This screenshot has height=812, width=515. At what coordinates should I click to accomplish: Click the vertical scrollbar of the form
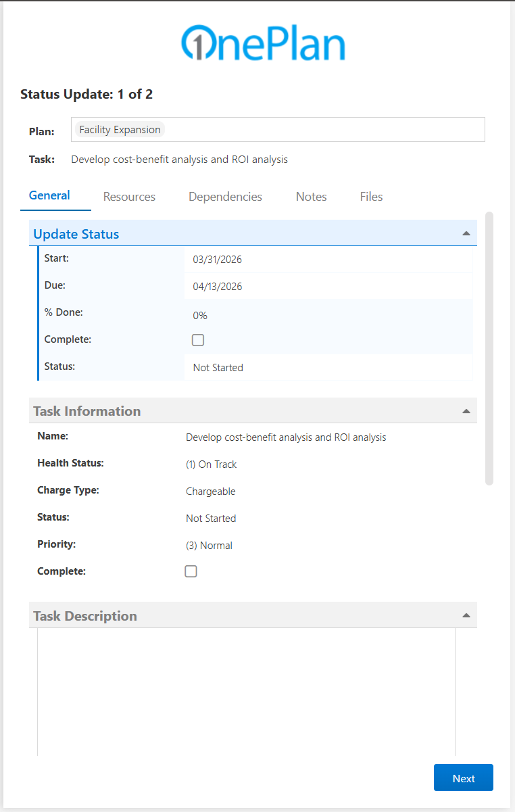coord(489,348)
